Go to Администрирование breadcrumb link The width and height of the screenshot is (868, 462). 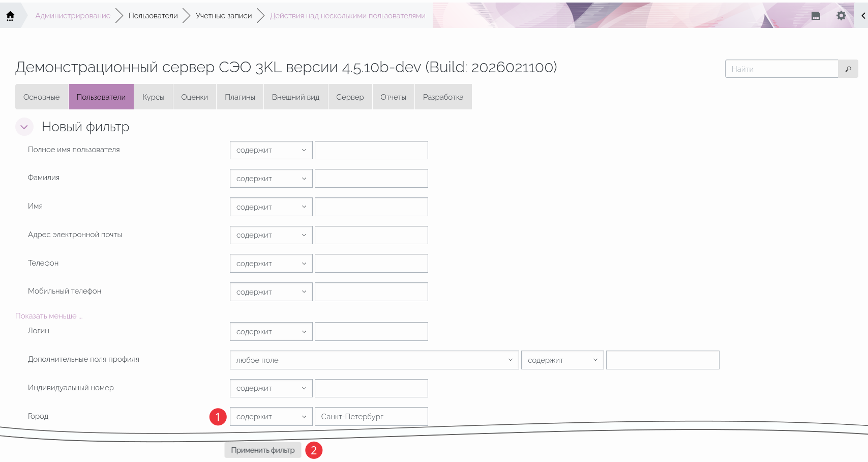coord(73,16)
